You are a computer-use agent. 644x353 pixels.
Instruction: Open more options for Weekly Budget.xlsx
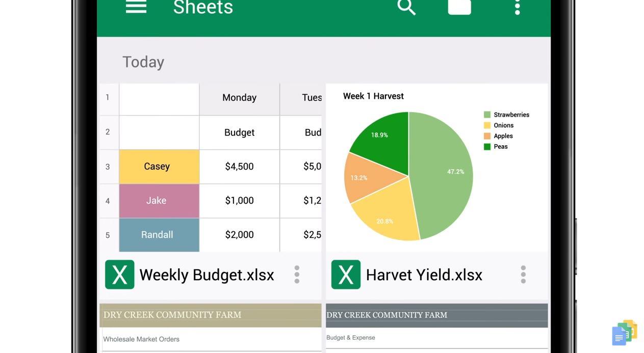297,275
